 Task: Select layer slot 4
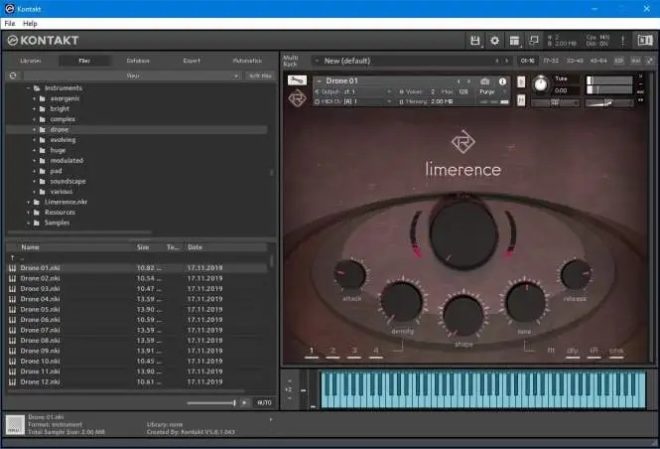click(375, 352)
